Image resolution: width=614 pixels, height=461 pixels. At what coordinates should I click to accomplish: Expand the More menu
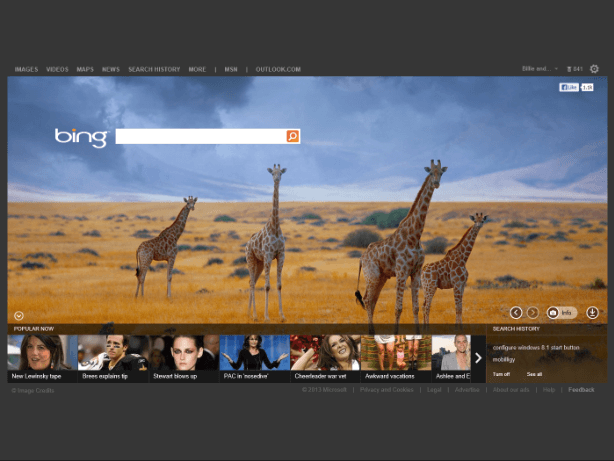point(197,69)
